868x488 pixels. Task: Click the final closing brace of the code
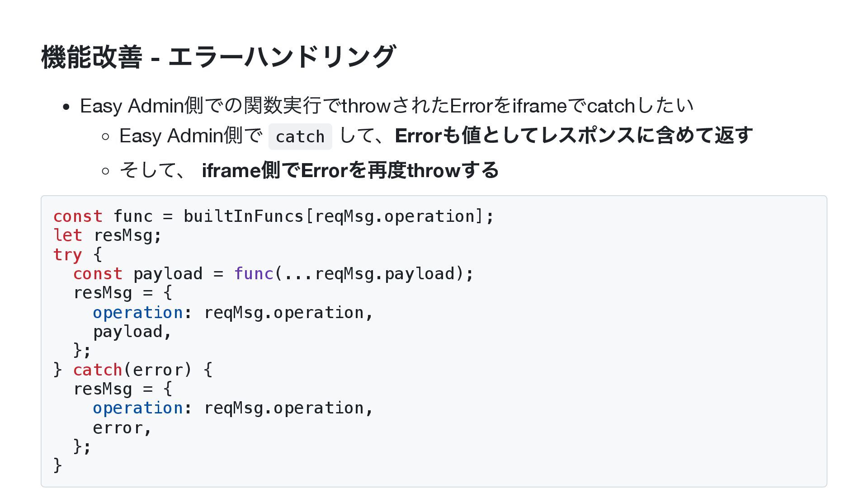(x=57, y=465)
